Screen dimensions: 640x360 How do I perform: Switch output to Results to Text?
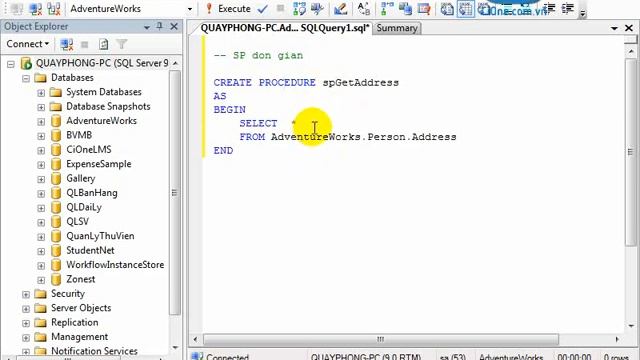click(447, 9)
